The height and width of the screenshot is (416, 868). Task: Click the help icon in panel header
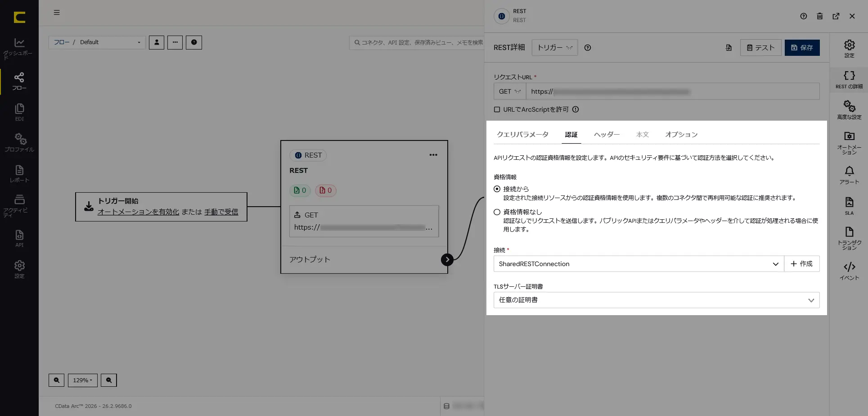click(x=804, y=16)
